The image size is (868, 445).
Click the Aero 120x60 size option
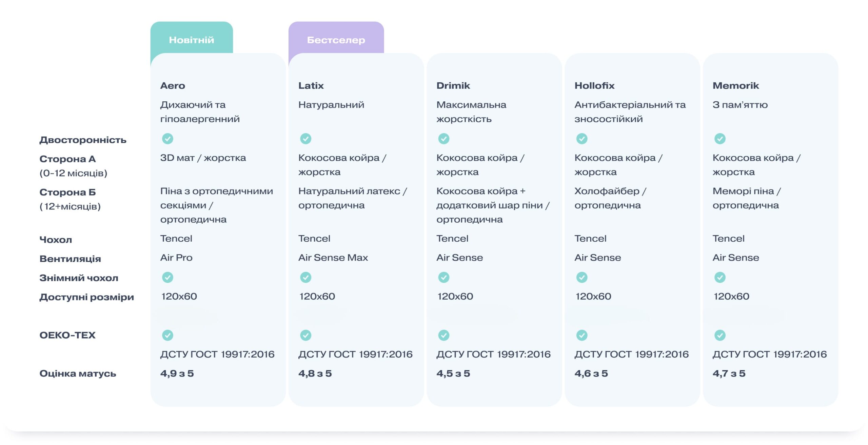(179, 296)
